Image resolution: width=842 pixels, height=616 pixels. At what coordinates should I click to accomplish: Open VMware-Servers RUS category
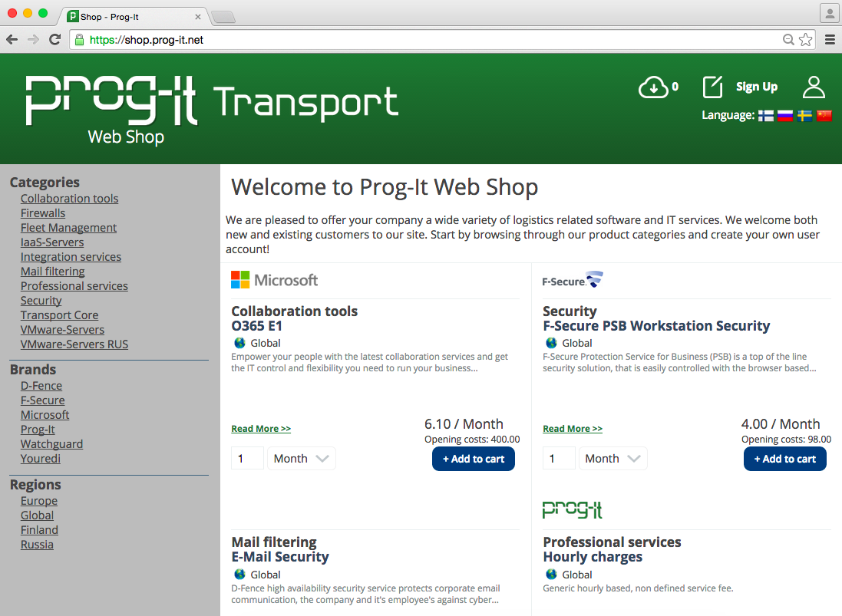point(74,344)
